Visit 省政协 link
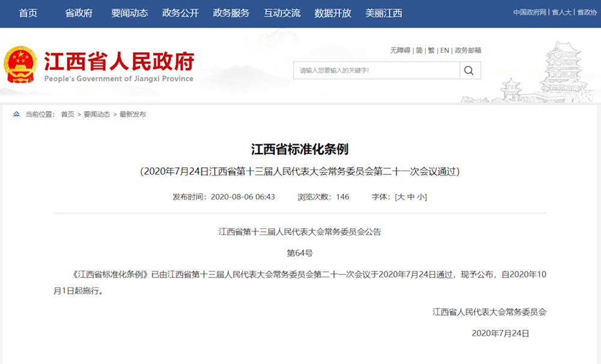Viewport: 601px width, 364px height. 587,12
